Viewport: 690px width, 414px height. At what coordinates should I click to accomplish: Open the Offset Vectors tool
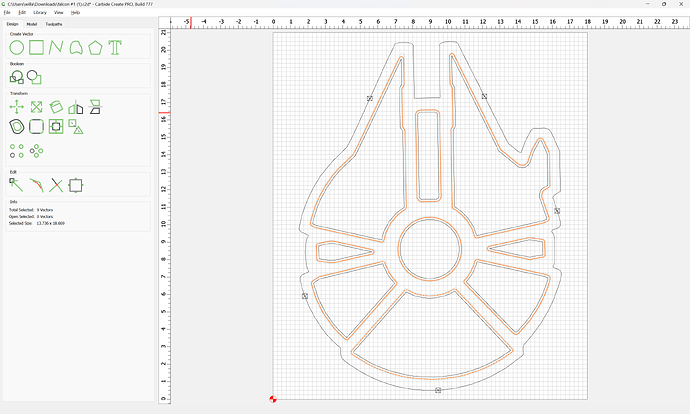(x=17, y=127)
